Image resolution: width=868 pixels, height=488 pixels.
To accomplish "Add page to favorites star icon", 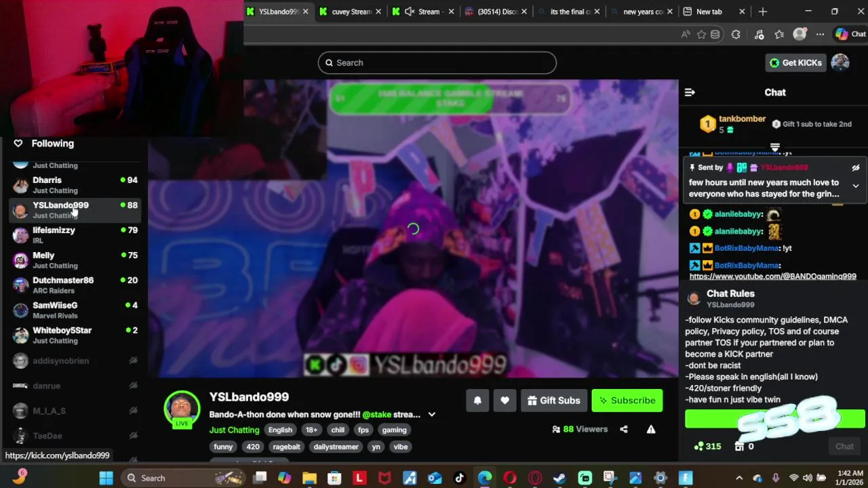I will (701, 35).
